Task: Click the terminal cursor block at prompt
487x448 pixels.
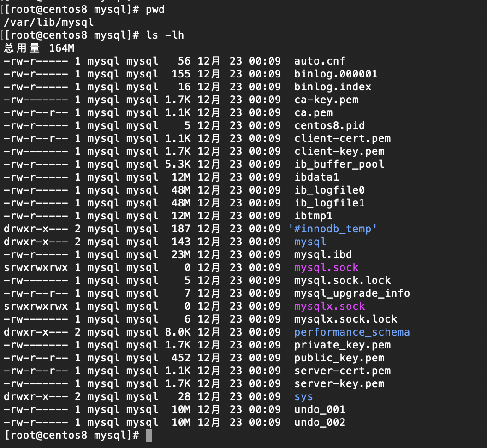Action: tap(149, 435)
